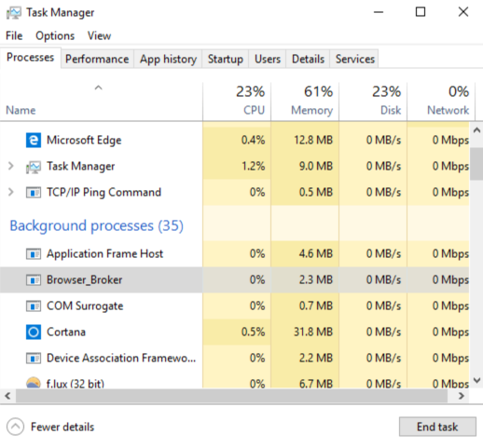
Task: Select the TCP/IP Ping Command name
Action: (103, 193)
